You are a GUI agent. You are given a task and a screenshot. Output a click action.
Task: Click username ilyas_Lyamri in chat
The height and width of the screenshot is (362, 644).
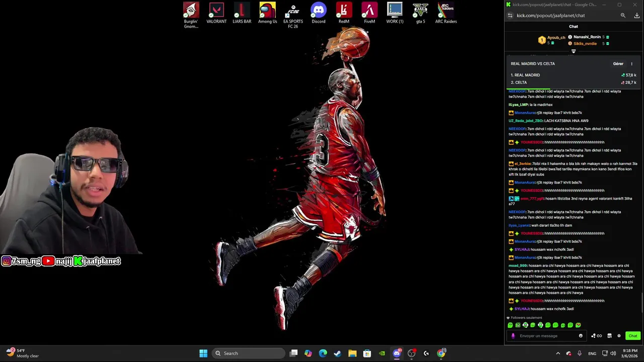pyautogui.click(x=519, y=225)
